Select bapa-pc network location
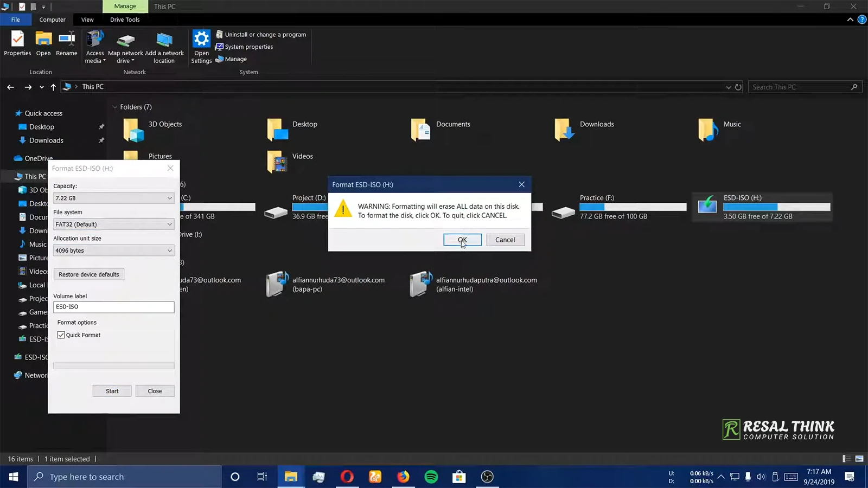Viewport: 868px width, 488px height. (x=326, y=284)
